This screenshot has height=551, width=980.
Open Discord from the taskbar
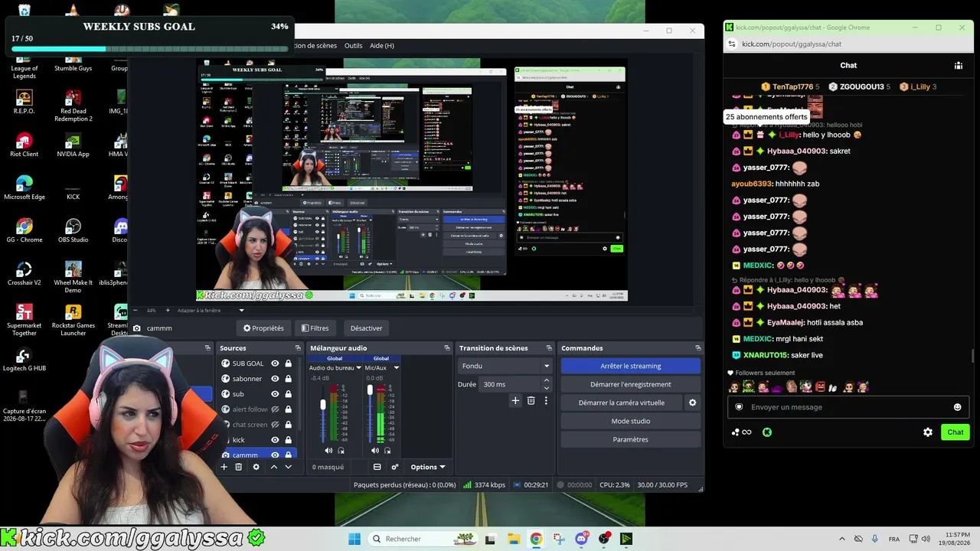pos(582,539)
